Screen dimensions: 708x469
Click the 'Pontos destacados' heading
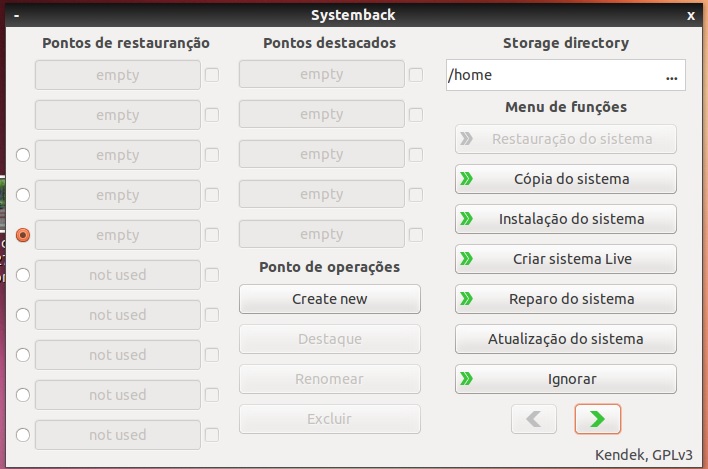click(x=330, y=43)
